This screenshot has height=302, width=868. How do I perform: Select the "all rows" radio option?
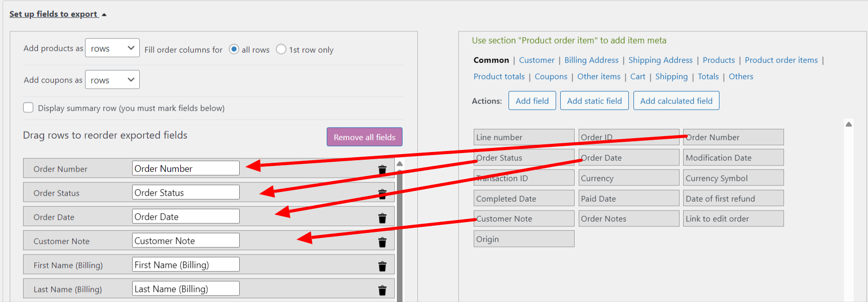[234, 49]
